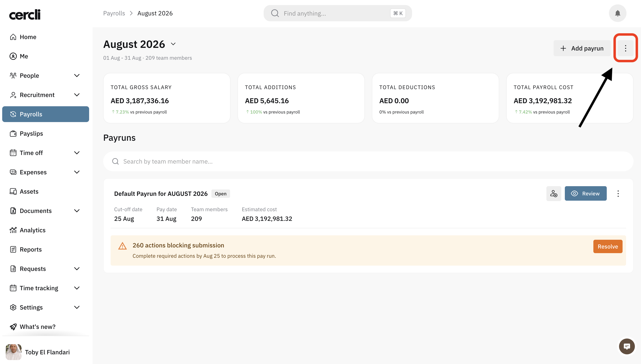Click the magnifier icon in Find anything
The width and height of the screenshot is (641, 364).
point(275,13)
